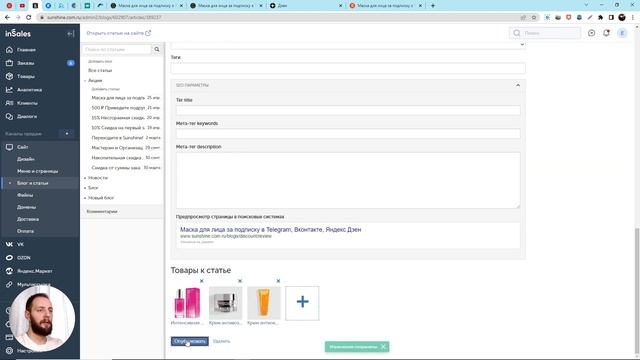640x360 pixels.
Task: Click the top bar search field
Action: click(545, 33)
